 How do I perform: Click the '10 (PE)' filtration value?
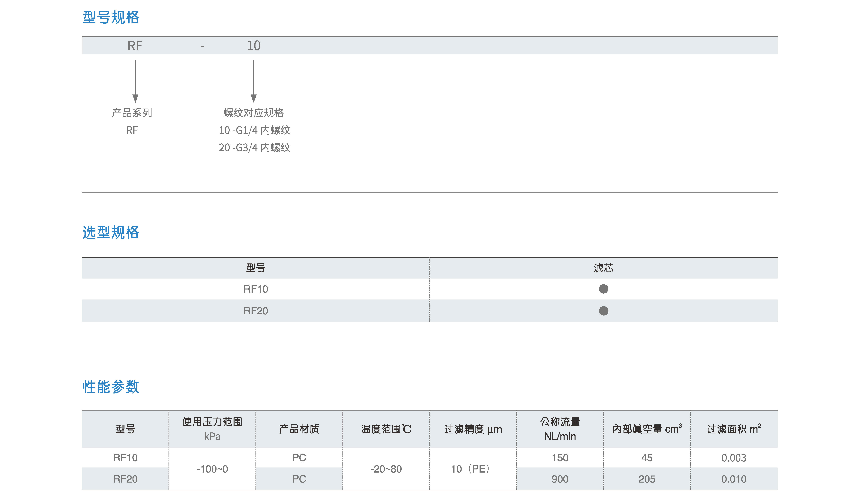[x=471, y=469]
